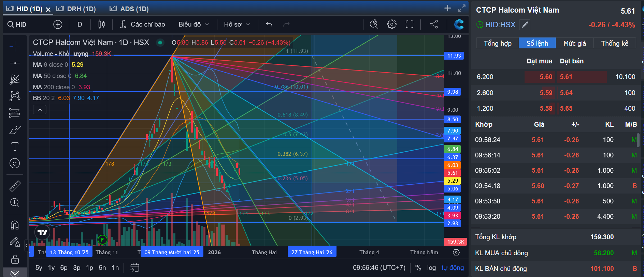Set time range to 1n
644x277 pixels.
[x=115, y=268]
